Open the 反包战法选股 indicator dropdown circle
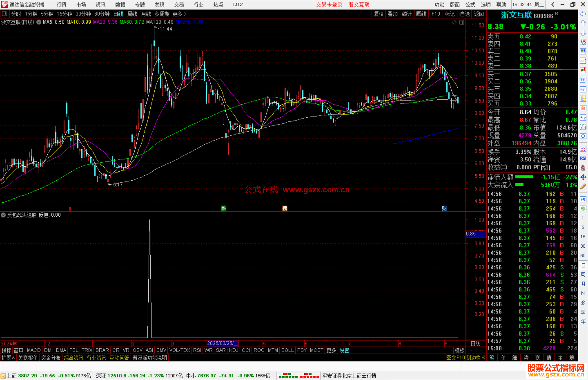The height and width of the screenshot is (380, 588). [x=3, y=215]
